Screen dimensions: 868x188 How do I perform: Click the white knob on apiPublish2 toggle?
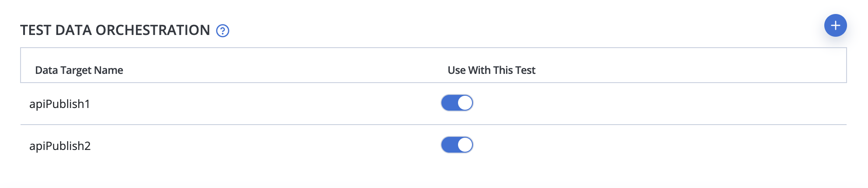(x=465, y=145)
